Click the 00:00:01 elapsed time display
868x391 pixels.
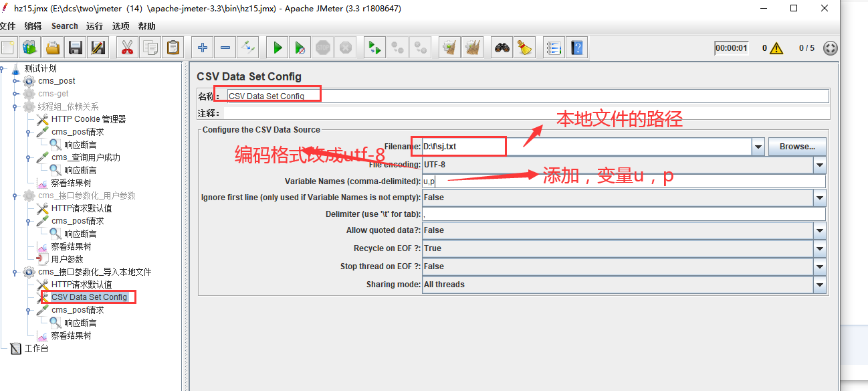[731, 48]
